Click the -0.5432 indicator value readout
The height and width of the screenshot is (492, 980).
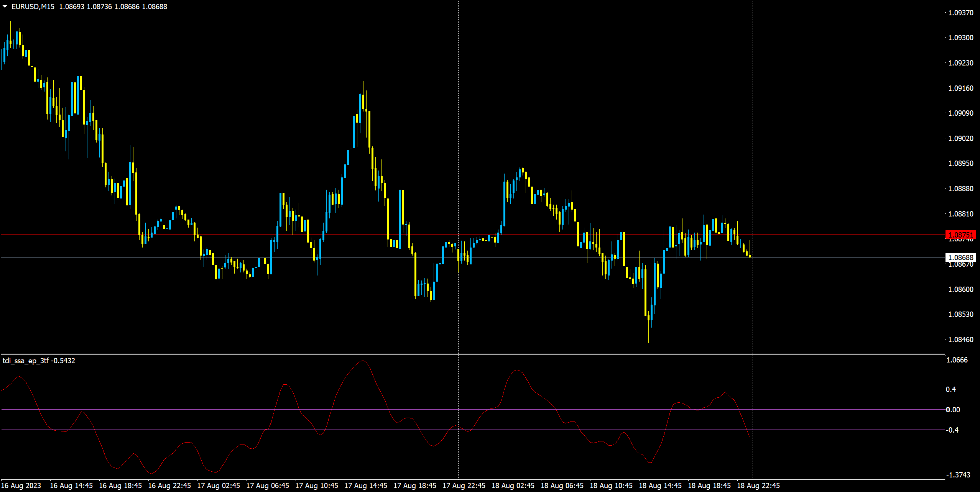click(63, 361)
